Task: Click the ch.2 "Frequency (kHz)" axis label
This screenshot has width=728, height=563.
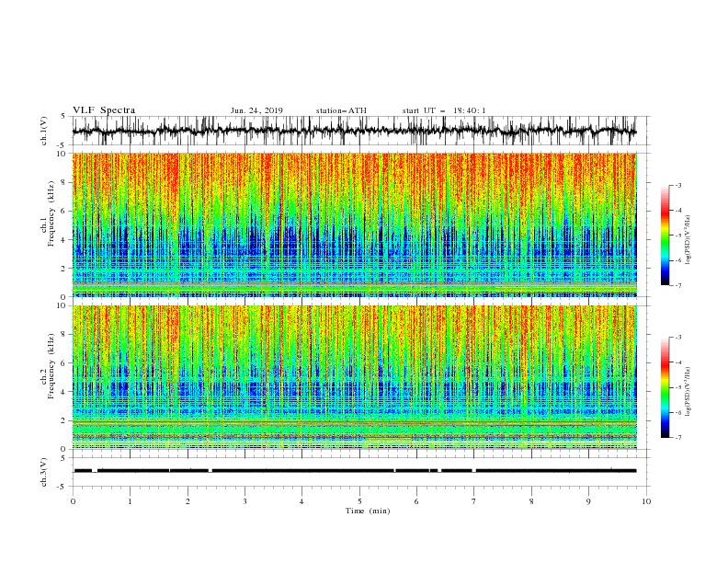Action: pyautogui.click(x=51, y=365)
